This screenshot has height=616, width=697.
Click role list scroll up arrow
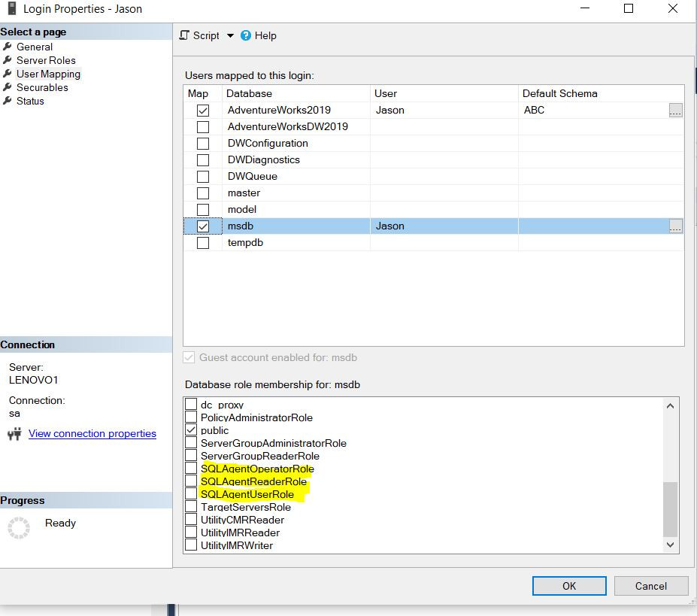click(x=671, y=406)
